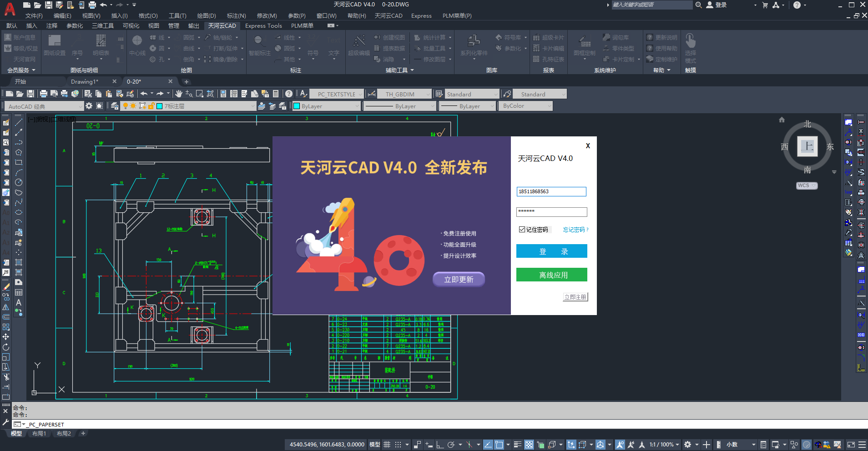The height and width of the screenshot is (451, 868).
Task: Open the PC_TEXTSTYLE text style dropdown
Action: pyautogui.click(x=337, y=94)
